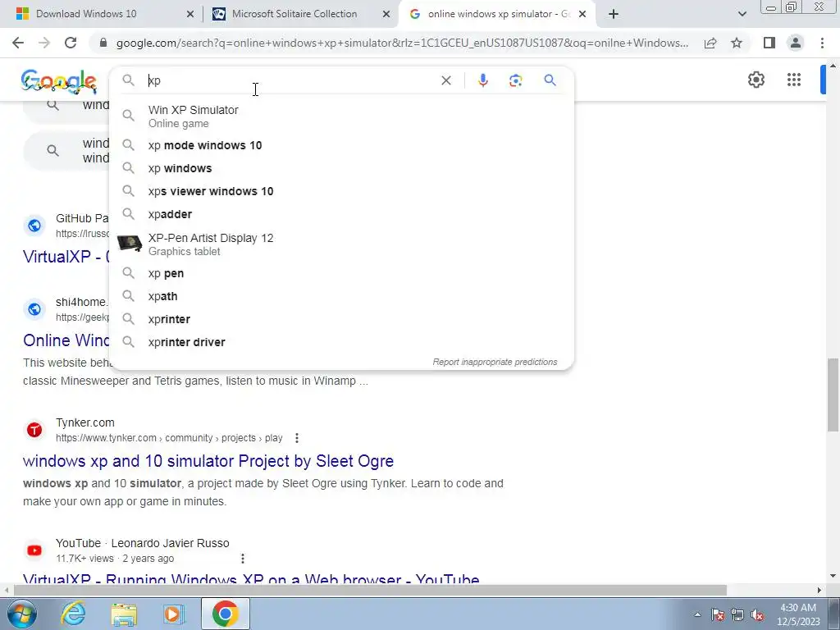Viewport: 840px width, 630px height.
Task: Open a new tab with plus button
Action: pyautogui.click(x=614, y=14)
